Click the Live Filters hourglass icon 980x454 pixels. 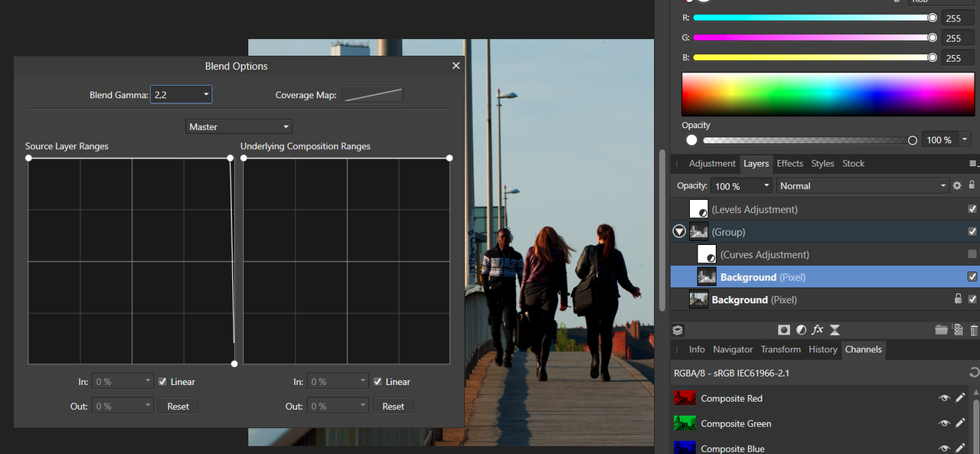pyautogui.click(x=835, y=330)
